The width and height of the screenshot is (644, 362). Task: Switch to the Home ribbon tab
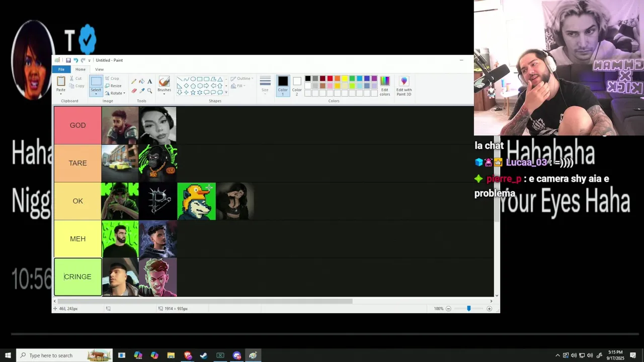tap(80, 69)
